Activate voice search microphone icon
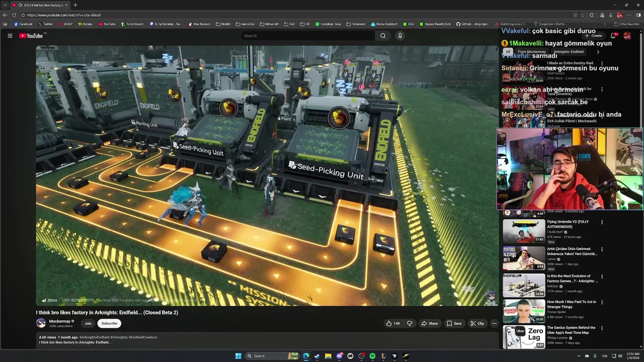 [x=400, y=36]
